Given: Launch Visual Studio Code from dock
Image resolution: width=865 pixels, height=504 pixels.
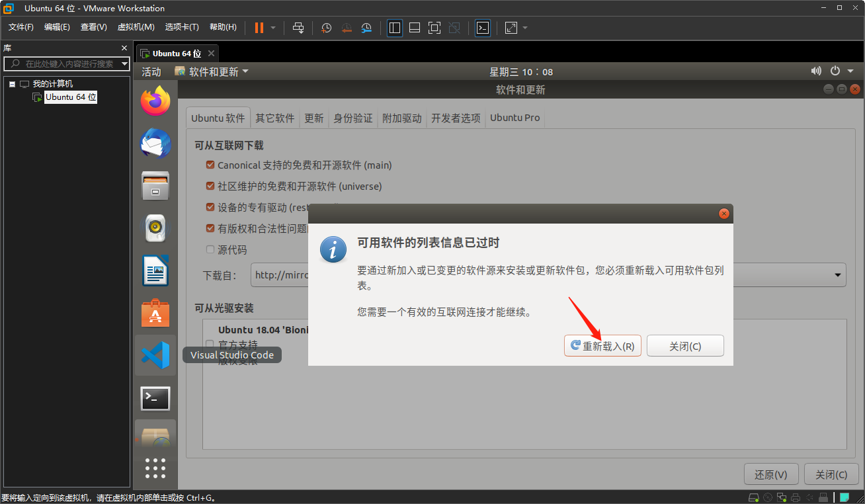Looking at the screenshot, I should [155, 355].
